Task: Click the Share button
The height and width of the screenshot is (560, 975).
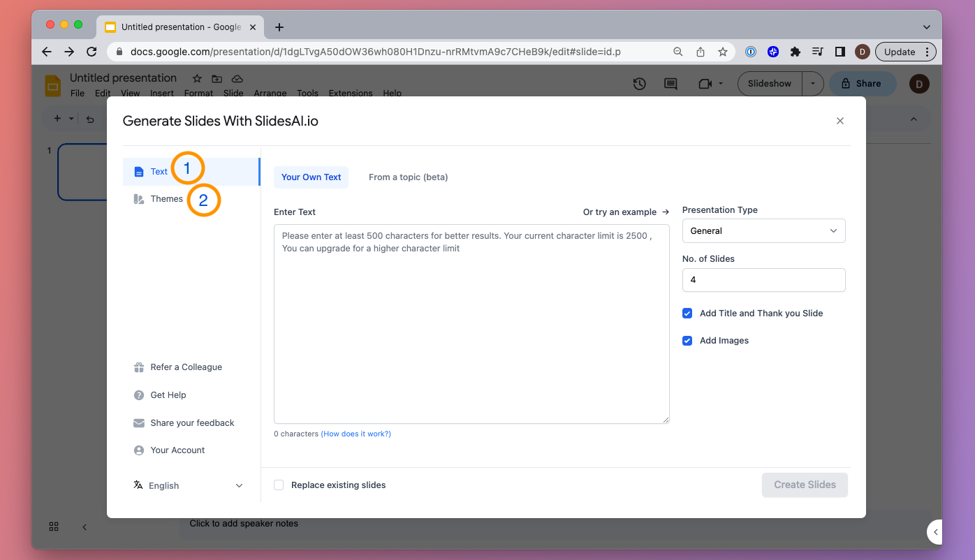Action: click(862, 84)
